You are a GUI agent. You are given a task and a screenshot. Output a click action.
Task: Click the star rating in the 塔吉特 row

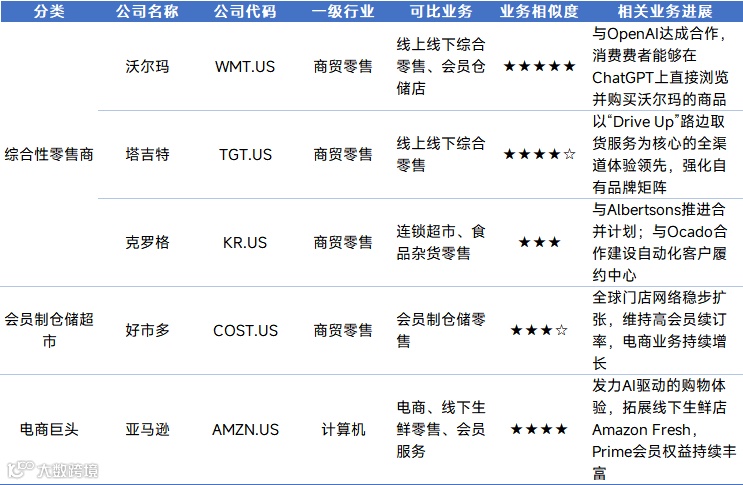(x=539, y=154)
